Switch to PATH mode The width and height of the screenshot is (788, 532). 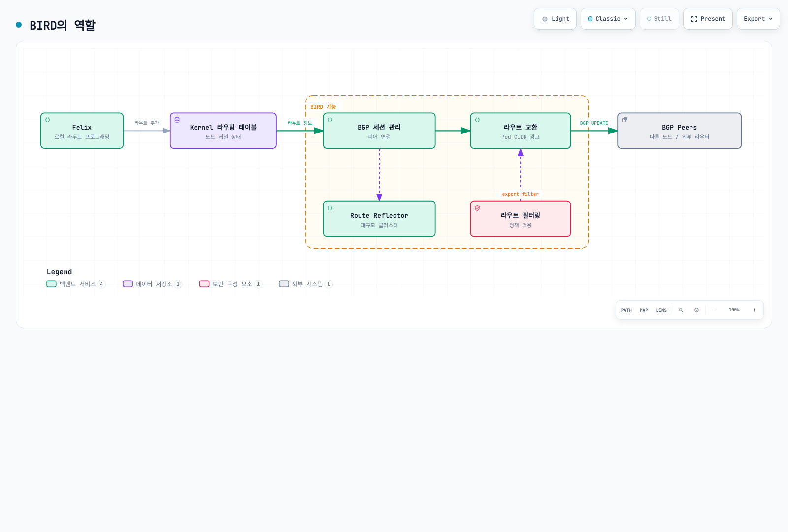click(626, 310)
